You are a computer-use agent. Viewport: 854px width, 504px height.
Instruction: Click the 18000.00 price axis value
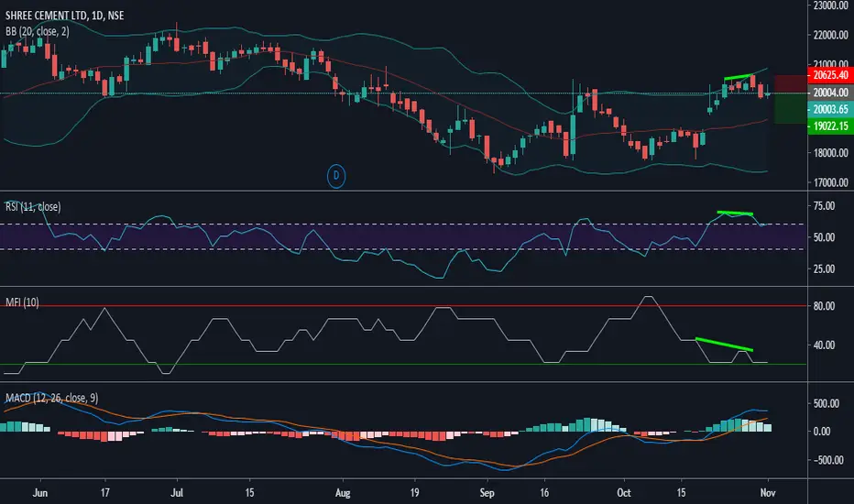[x=831, y=152]
